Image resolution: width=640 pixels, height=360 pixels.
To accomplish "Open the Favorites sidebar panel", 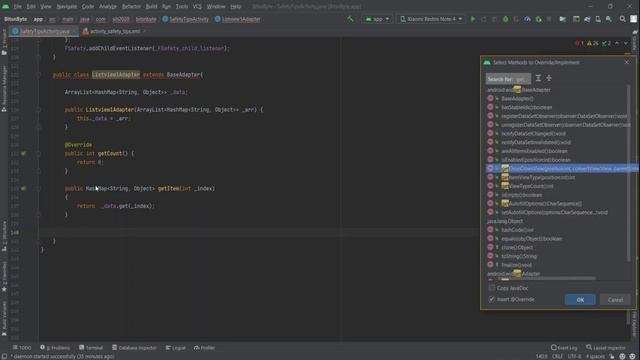I will pos(4,277).
